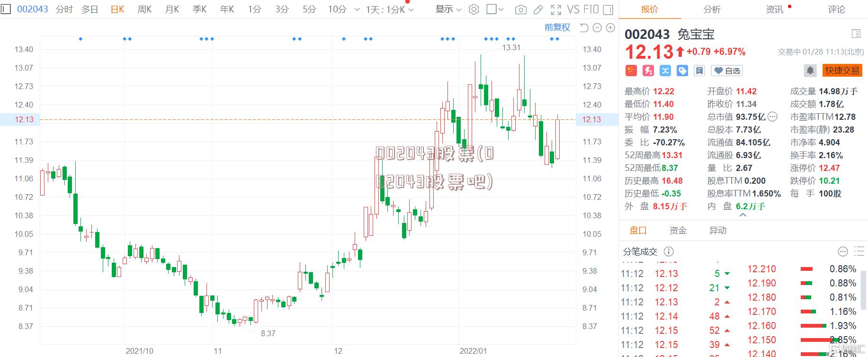868x357 pixels.
Task: Click trade row with volume 48
Action: (x=676, y=316)
